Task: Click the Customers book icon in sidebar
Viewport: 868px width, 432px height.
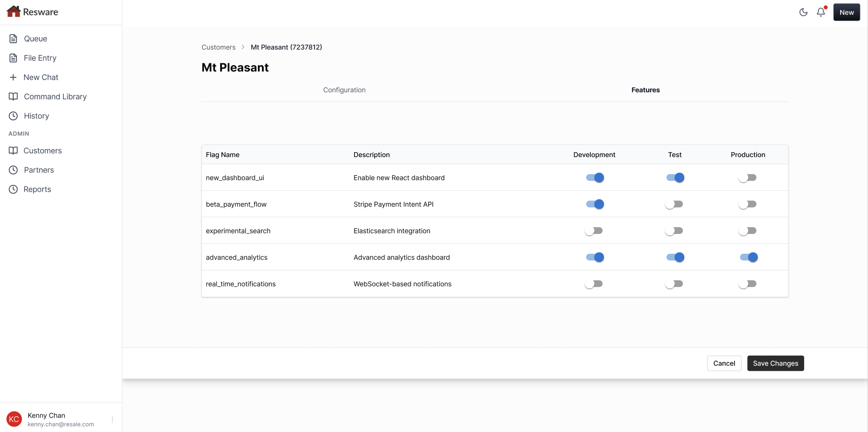Action: (13, 150)
